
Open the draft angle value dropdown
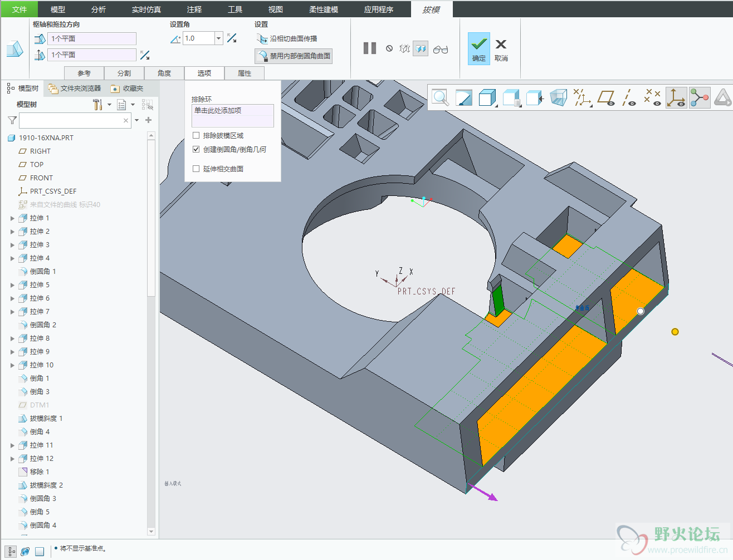pos(219,38)
